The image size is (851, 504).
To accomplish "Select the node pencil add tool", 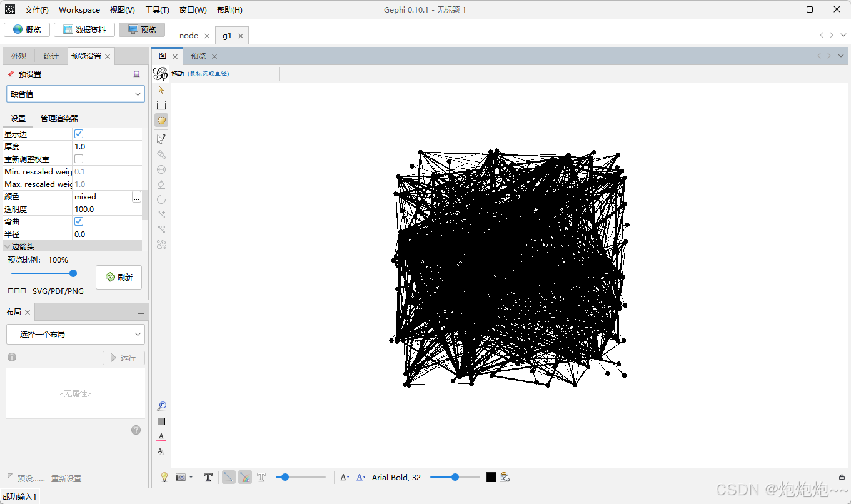I will pyautogui.click(x=161, y=199).
